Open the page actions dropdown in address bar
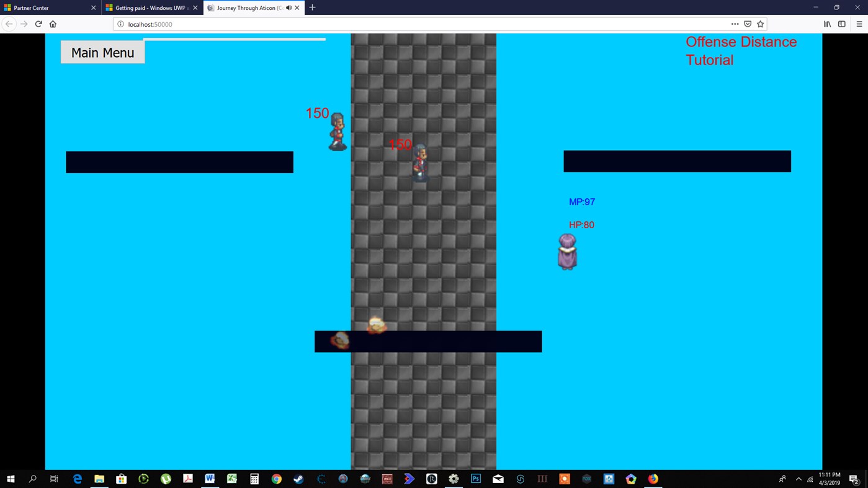This screenshot has width=868, height=488. 735,24
